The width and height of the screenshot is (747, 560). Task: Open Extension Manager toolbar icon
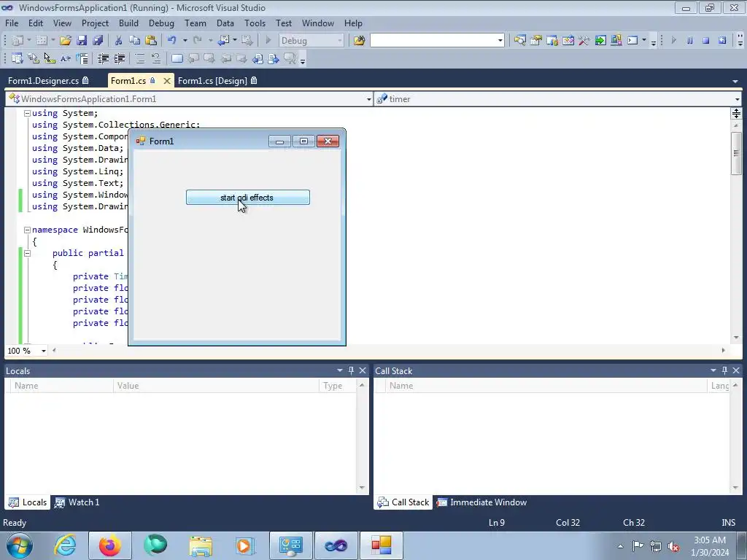coord(616,41)
